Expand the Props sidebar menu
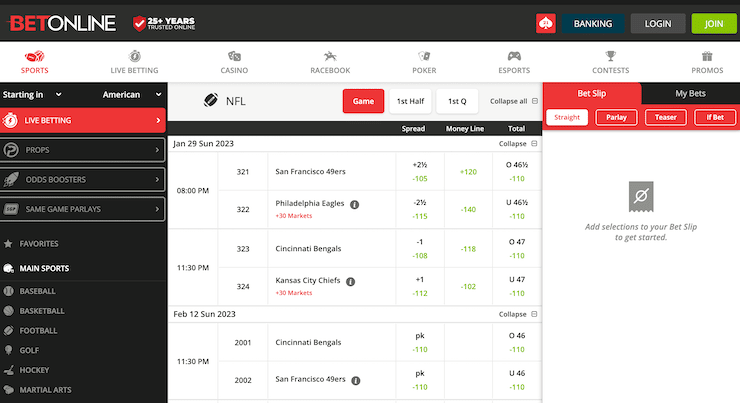This screenshot has height=403, width=740. pos(83,150)
